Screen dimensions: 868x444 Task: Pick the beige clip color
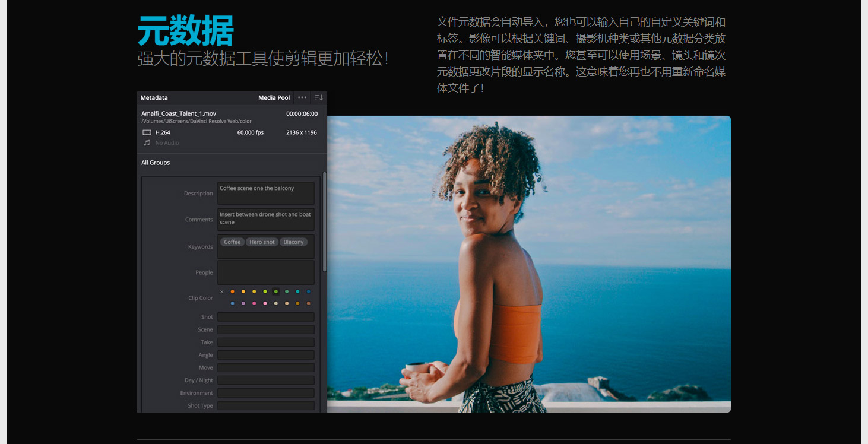pyautogui.click(x=276, y=303)
